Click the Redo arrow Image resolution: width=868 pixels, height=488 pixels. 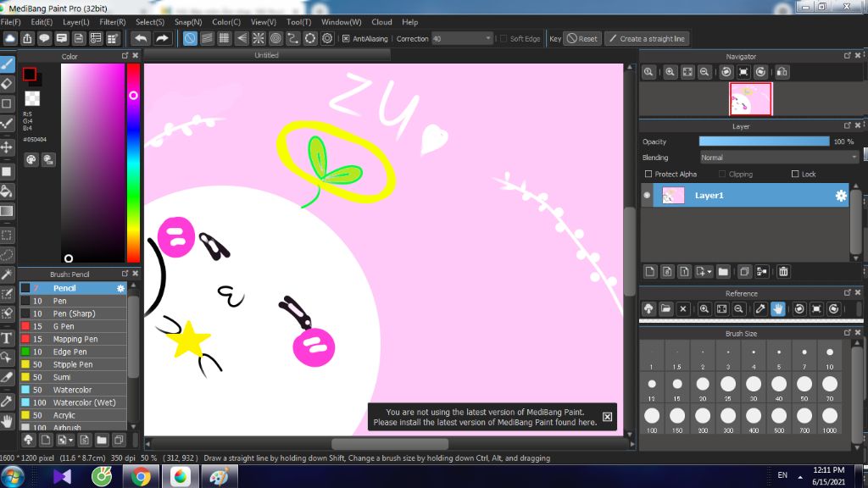click(x=162, y=39)
